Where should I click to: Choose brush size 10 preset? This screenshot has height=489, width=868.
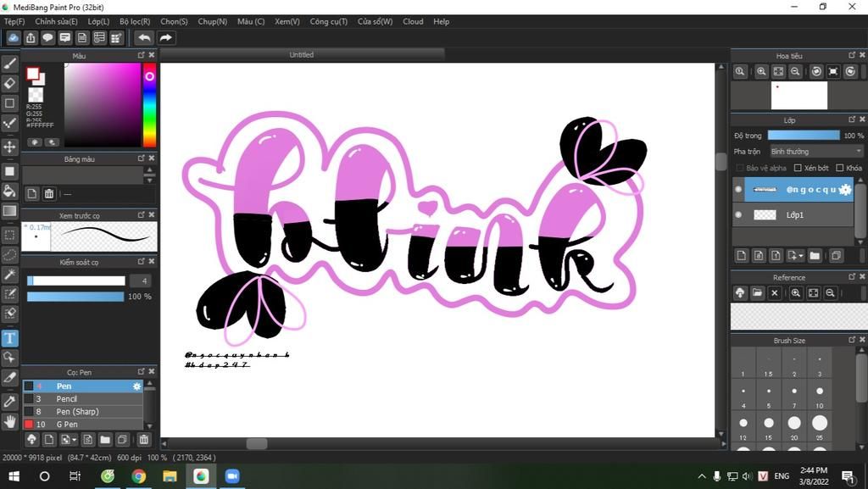point(820,394)
